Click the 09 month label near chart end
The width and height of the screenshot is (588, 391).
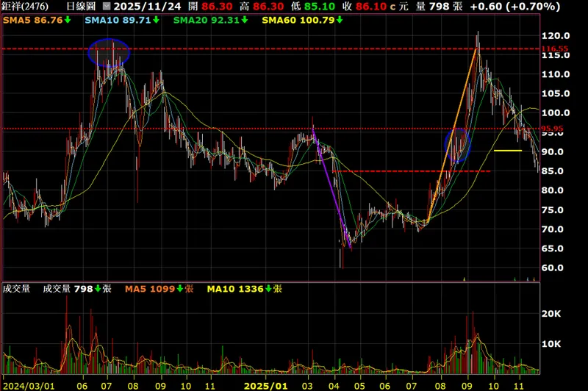467,386
